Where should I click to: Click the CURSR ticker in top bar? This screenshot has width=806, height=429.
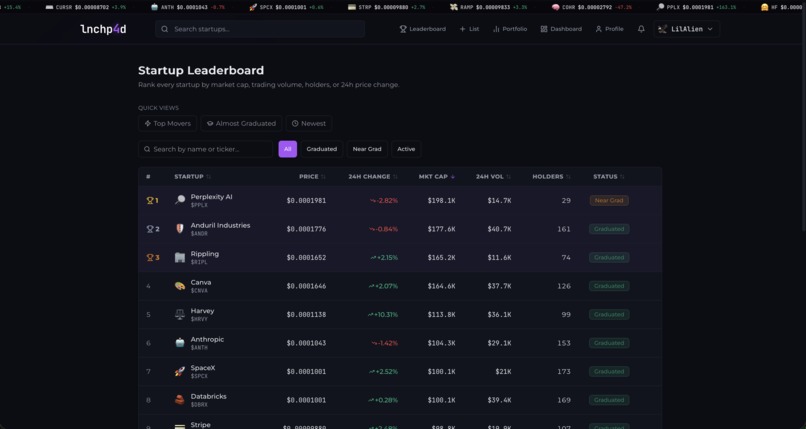[x=86, y=7]
